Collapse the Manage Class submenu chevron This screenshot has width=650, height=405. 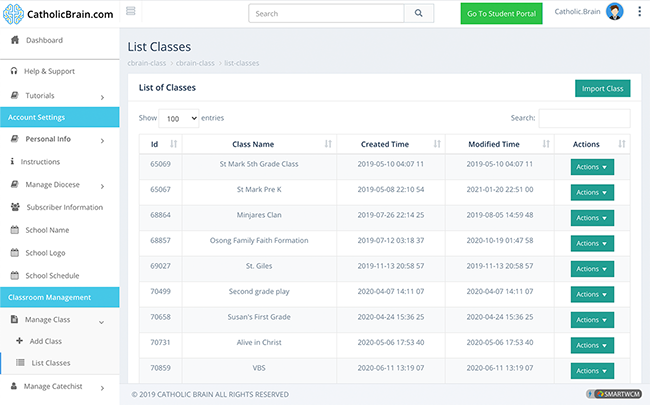(x=101, y=322)
